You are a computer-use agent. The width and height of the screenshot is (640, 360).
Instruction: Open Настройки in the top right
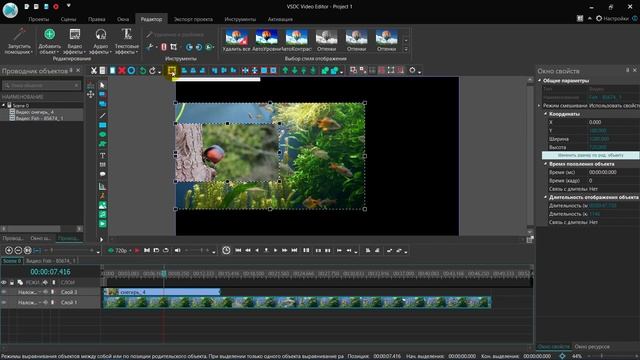pyautogui.click(x=612, y=18)
